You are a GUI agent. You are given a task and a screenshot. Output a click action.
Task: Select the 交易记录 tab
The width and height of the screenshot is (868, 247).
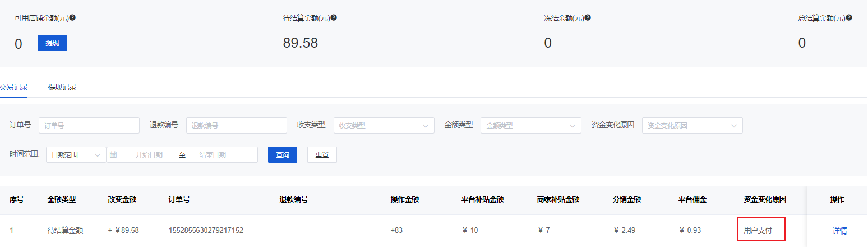coord(14,87)
